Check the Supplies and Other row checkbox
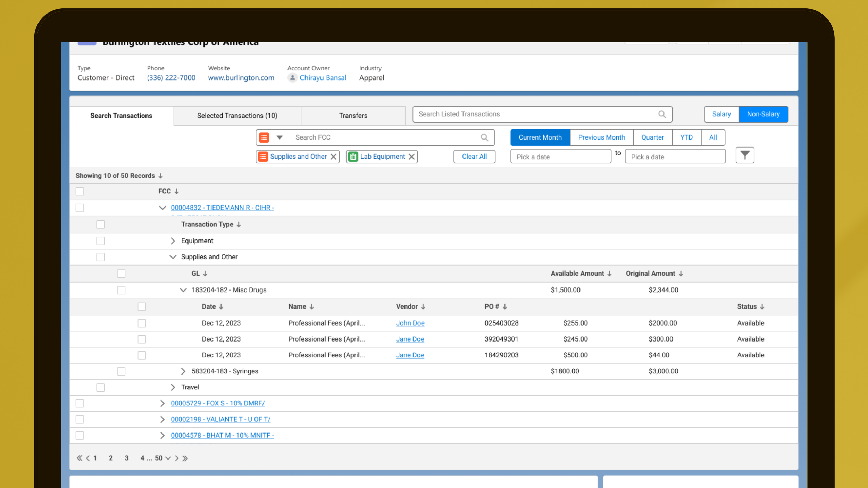 [100, 257]
